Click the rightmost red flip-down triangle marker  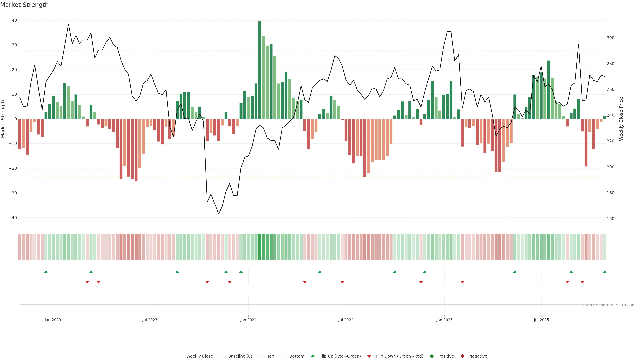coord(582,282)
